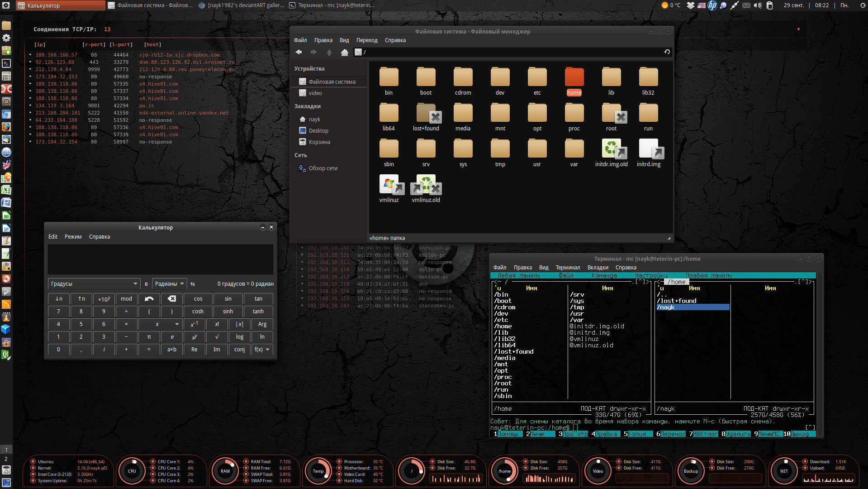This screenshot has height=489, width=868.
Task: Click the reload icon in file manager toolbar
Action: point(667,52)
